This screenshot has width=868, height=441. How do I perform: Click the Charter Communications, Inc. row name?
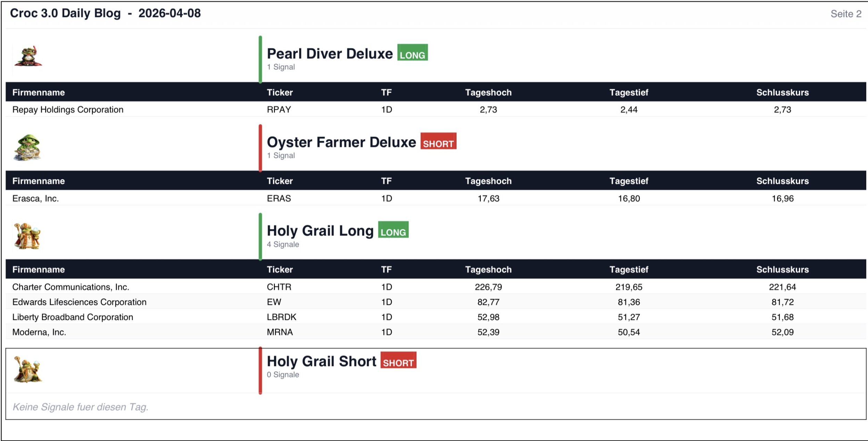pyautogui.click(x=71, y=287)
